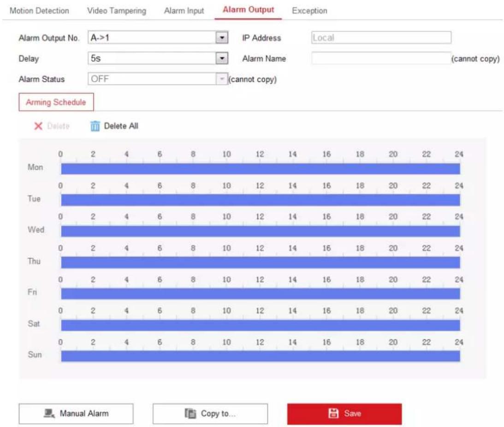504x427 pixels.
Task: Click the Arming Schedule tab
Action: 56,102
